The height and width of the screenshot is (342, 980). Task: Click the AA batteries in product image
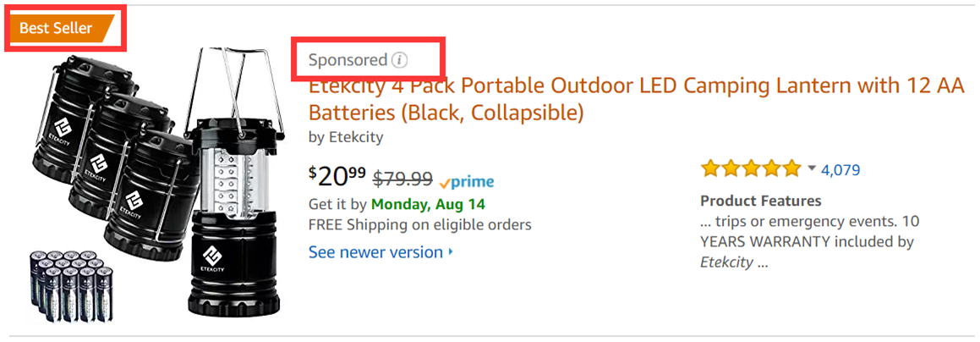(71, 286)
